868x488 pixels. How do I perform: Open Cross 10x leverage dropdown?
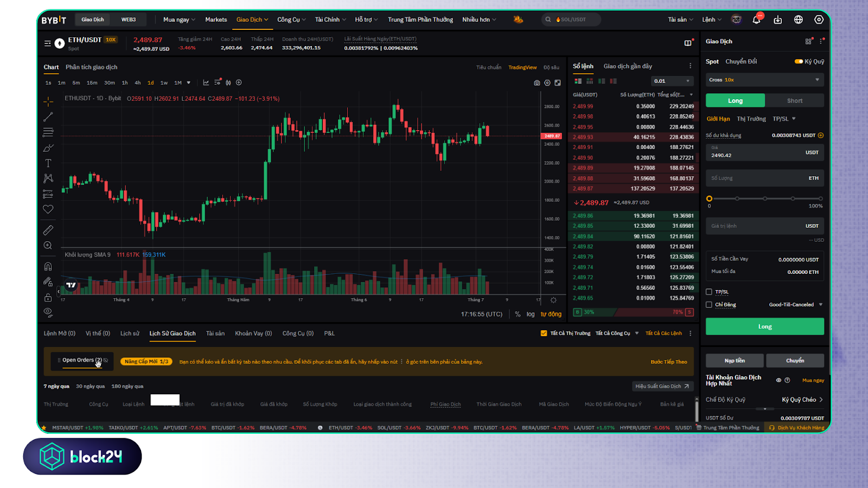coord(765,80)
